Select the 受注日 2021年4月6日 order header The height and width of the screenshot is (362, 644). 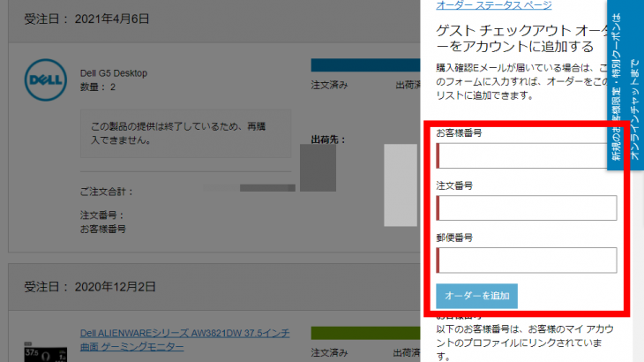click(x=86, y=18)
